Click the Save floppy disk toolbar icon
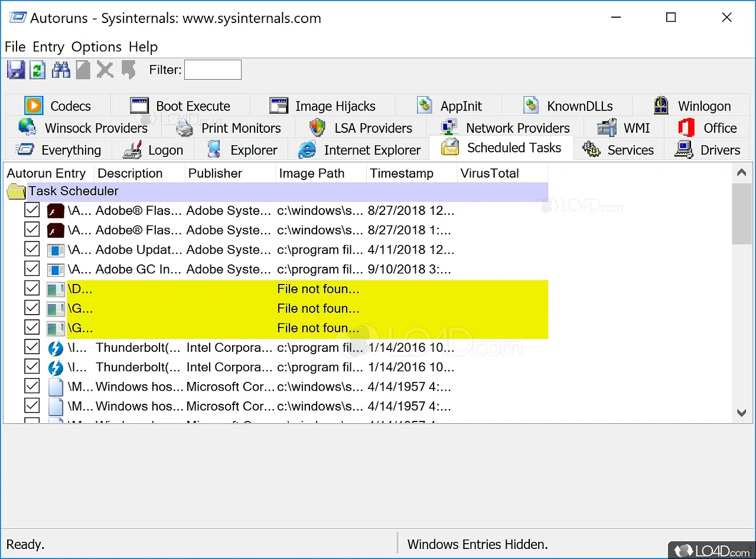The height and width of the screenshot is (559, 756). 16,70
